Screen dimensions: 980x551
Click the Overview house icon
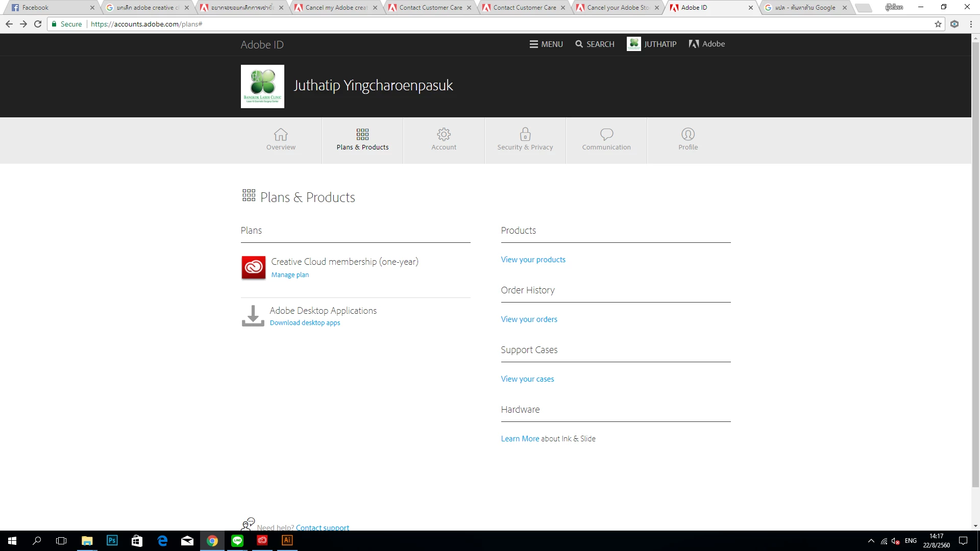[281, 134]
